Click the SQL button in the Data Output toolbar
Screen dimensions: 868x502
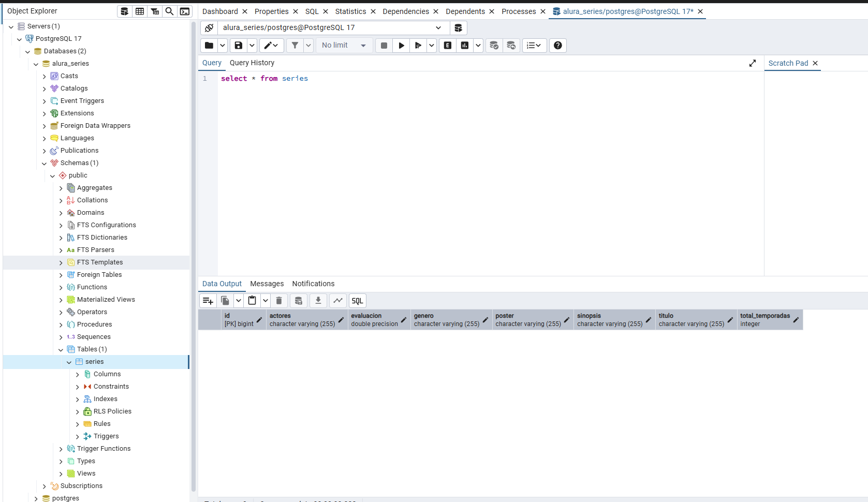pyautogui.click(x=358, y=301)
